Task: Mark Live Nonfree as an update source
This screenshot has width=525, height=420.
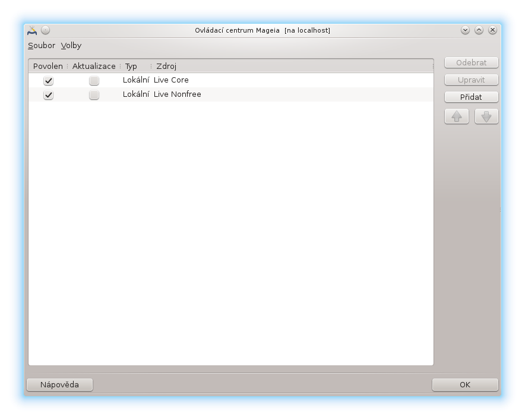Action: pyautogui.click(x=94, y=95)
